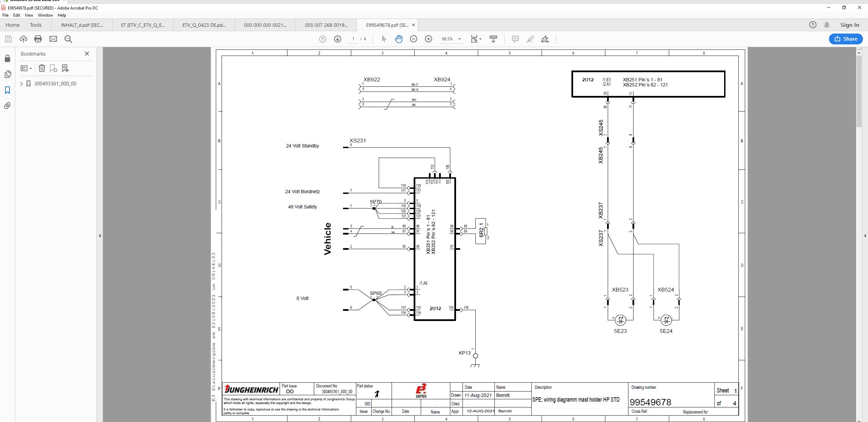Switch to the INHALT_d.pdf tab

click(82, 25)
